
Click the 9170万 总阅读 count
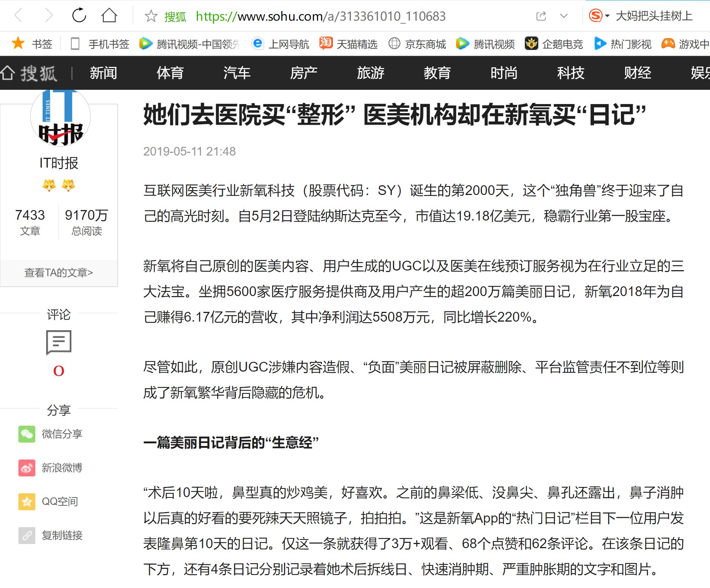86,222
